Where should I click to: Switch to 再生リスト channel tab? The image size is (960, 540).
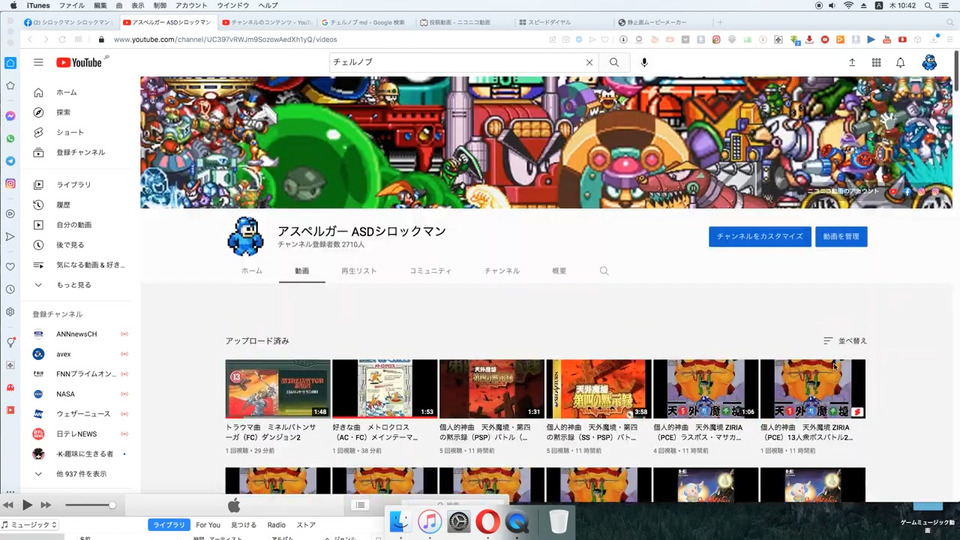coord(359,271)
